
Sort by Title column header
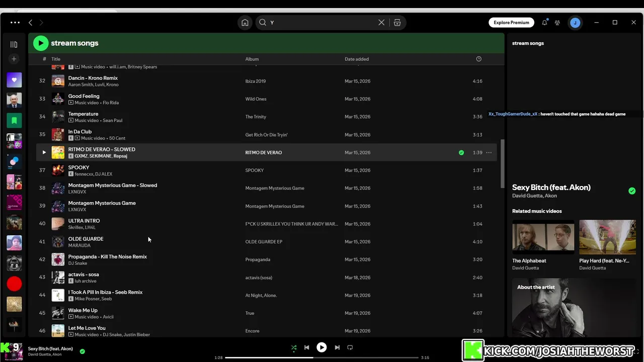point(56,59)
